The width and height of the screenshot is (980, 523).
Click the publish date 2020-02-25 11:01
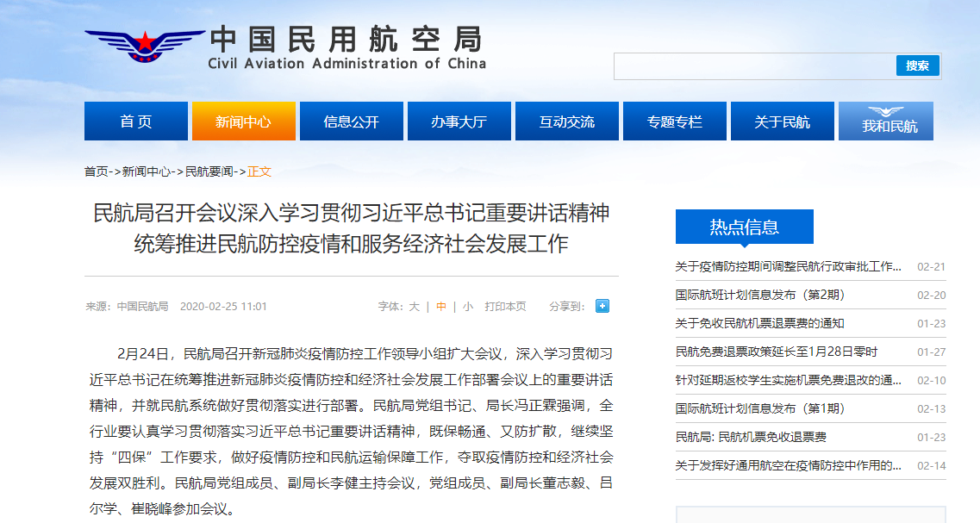point(223,307)
